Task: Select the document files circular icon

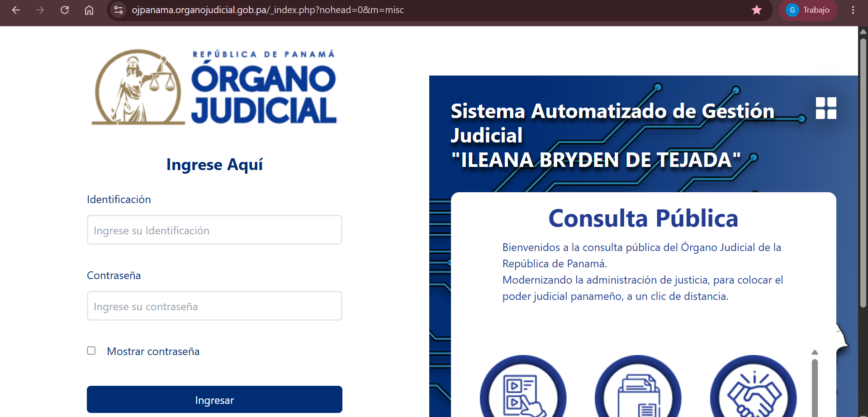Action: click(638, 387)
